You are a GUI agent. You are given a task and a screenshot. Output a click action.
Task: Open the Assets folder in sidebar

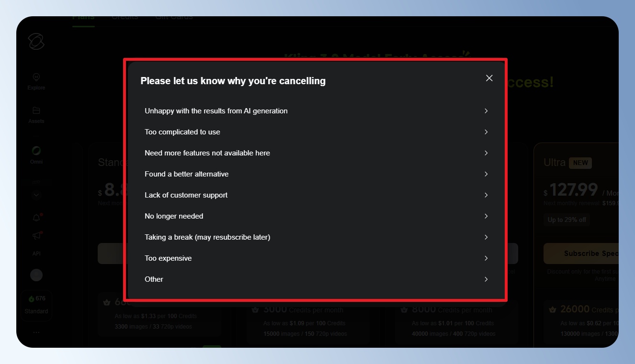tap(36, 114)
